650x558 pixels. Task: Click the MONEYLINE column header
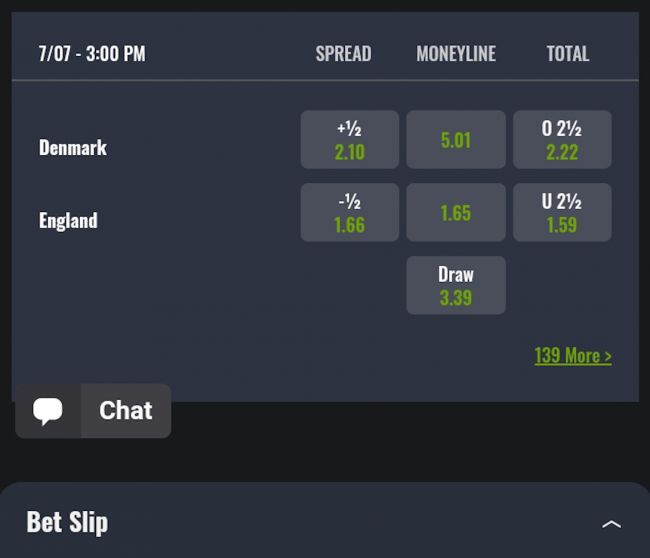[x=456, y=54]
